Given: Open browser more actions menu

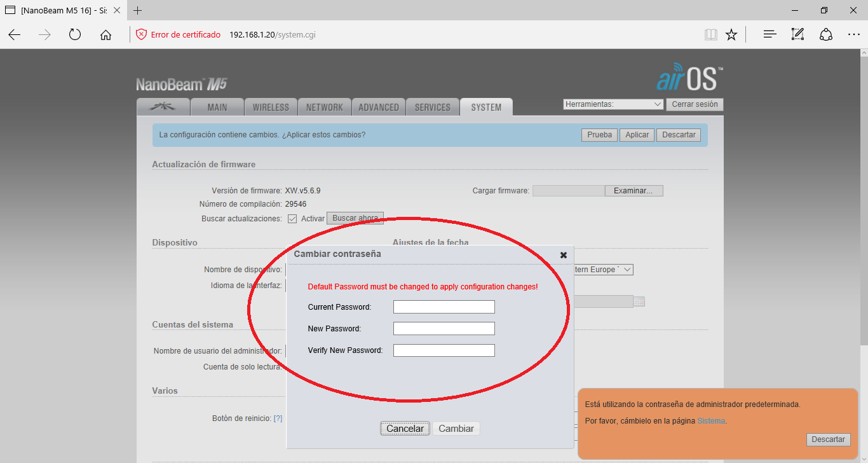Looking at the screenshot, I should (853, 34).
